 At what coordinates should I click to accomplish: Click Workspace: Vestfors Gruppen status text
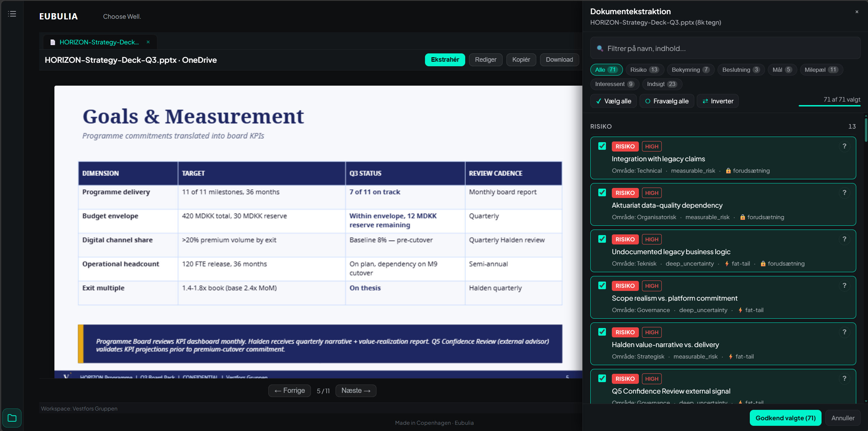79,409
